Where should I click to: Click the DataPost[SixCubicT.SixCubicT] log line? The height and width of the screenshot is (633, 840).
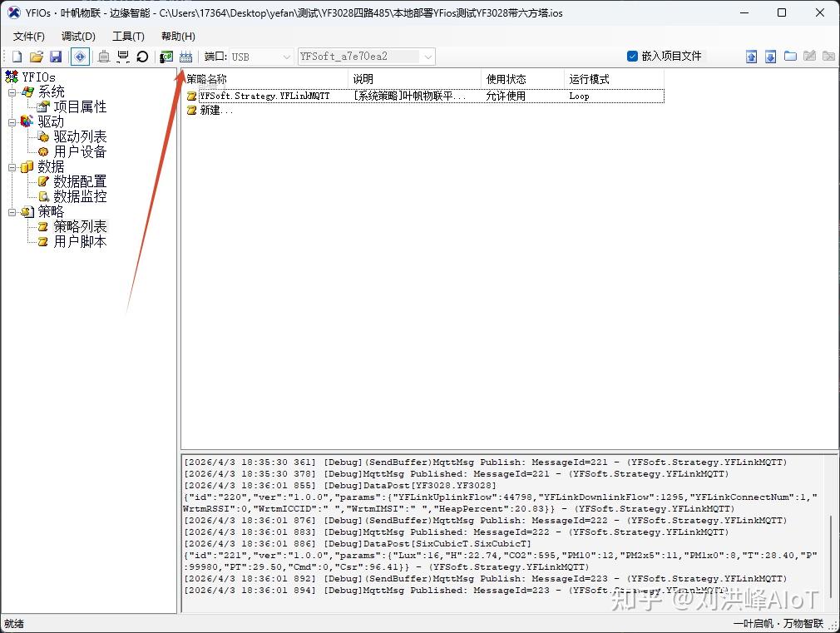tap(358, 543)
